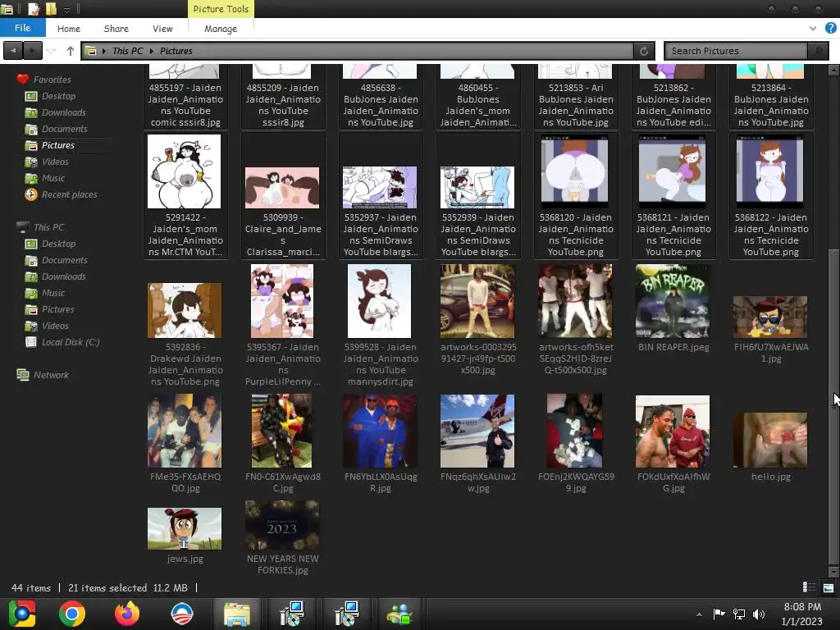Open the File Explorer taskbar button
The image size is (840, 630).
click(x=237, y=614)
